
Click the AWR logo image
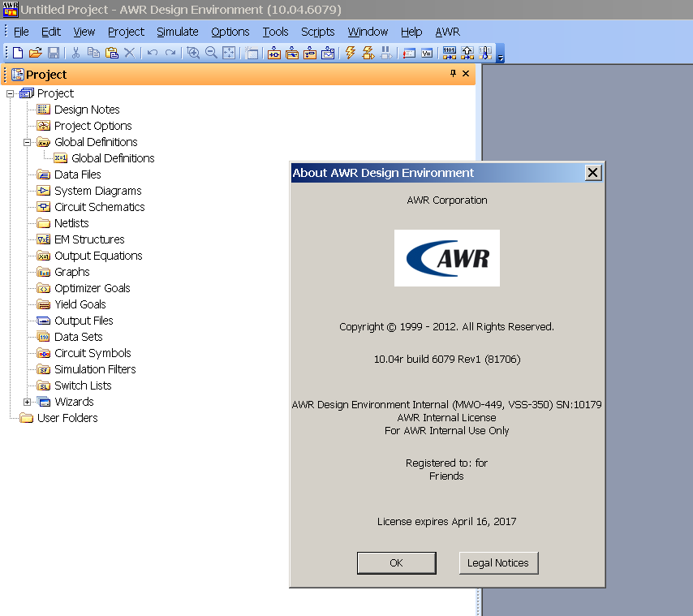447,258
